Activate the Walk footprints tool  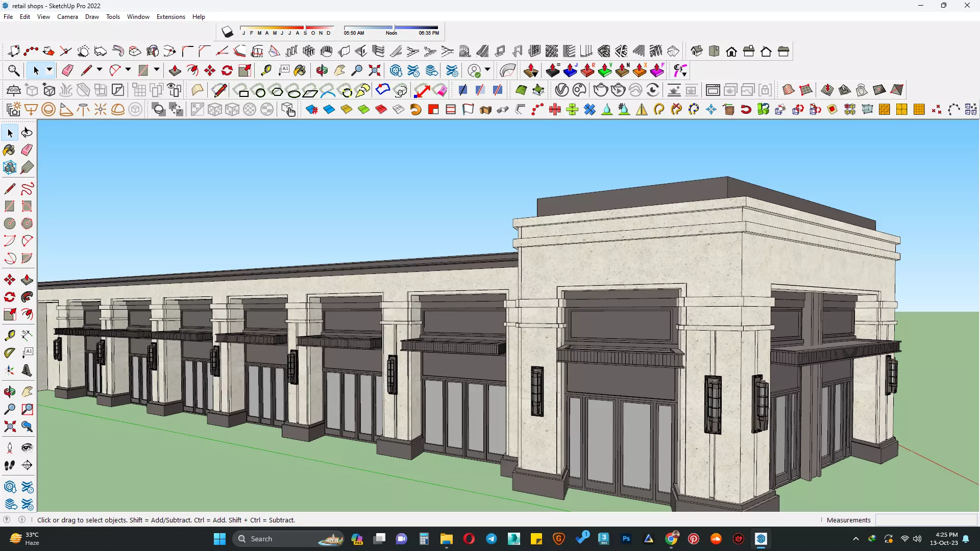click(9, 465)
